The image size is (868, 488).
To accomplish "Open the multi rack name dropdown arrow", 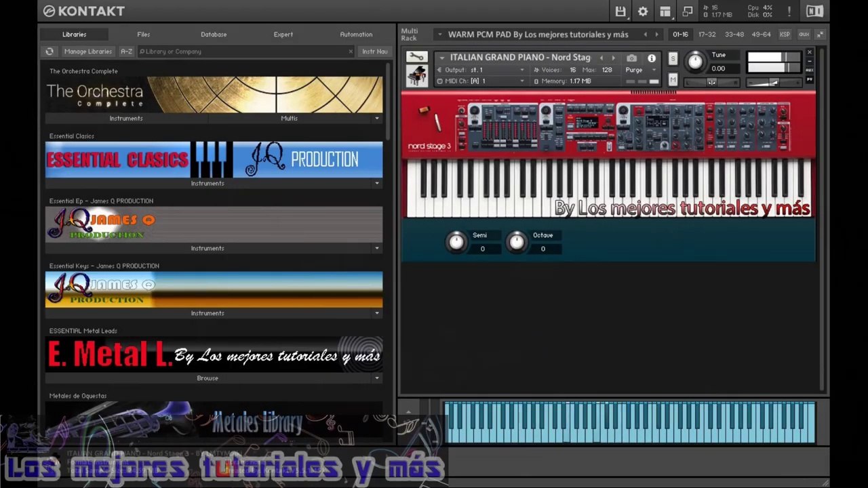I will 440,35.
